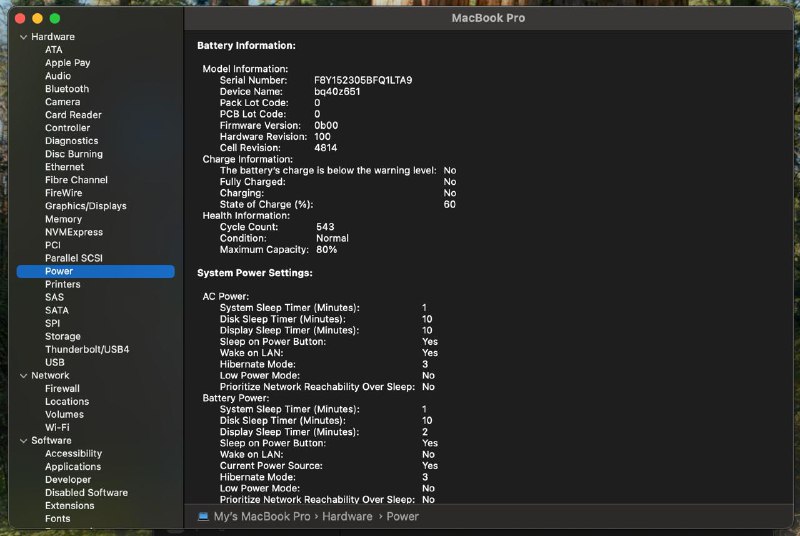Image resolution: width=800 pixels, height=536 pixels.
Task: Open the Disc Burning entry
Action: (x=73, y=154)
